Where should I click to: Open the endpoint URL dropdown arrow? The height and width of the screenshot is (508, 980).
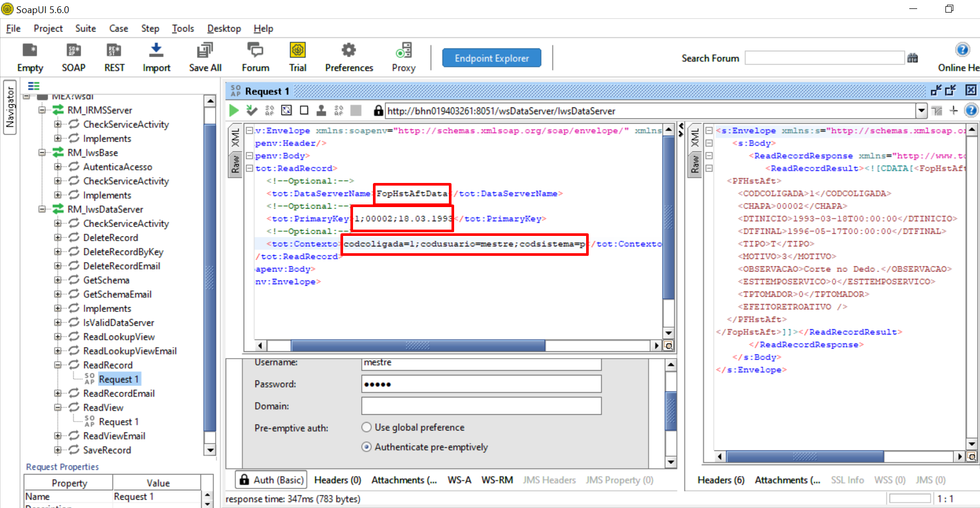[922, 111]
